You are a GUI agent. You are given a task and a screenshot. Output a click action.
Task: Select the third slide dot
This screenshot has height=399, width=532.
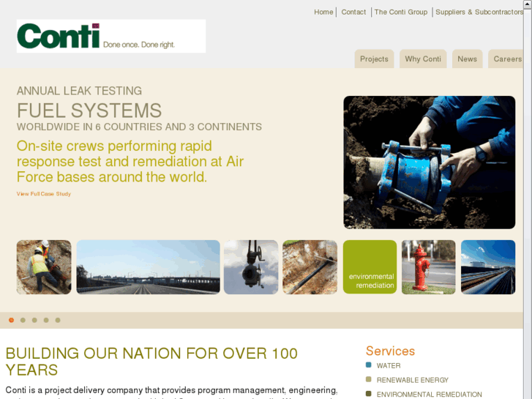[x=34, y=320]
